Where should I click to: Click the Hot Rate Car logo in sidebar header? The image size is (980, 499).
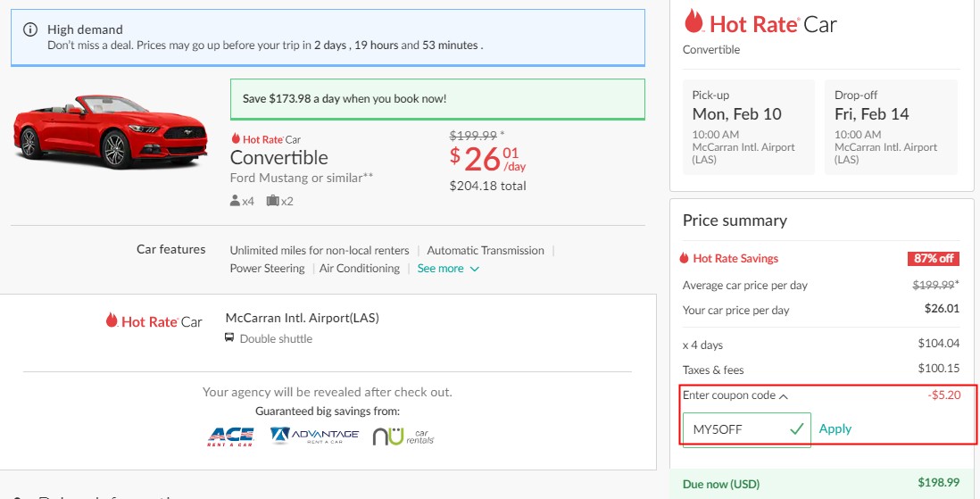pos(760,23)
